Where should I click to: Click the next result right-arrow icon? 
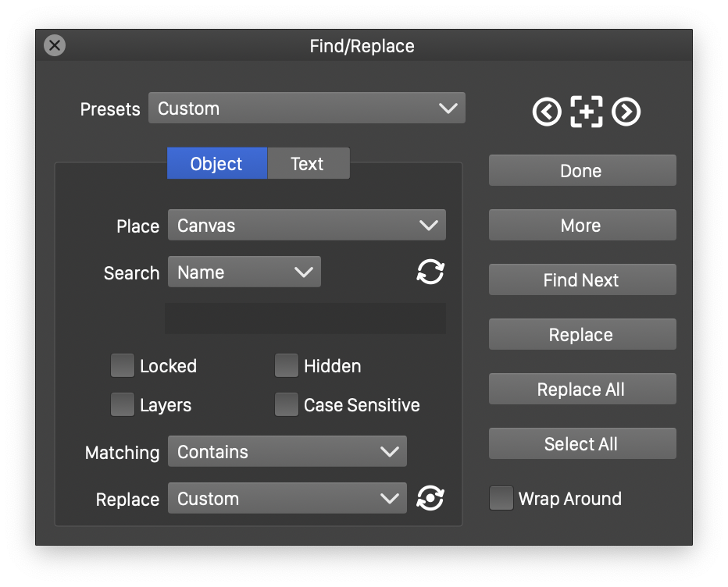[x=626, y=112]
